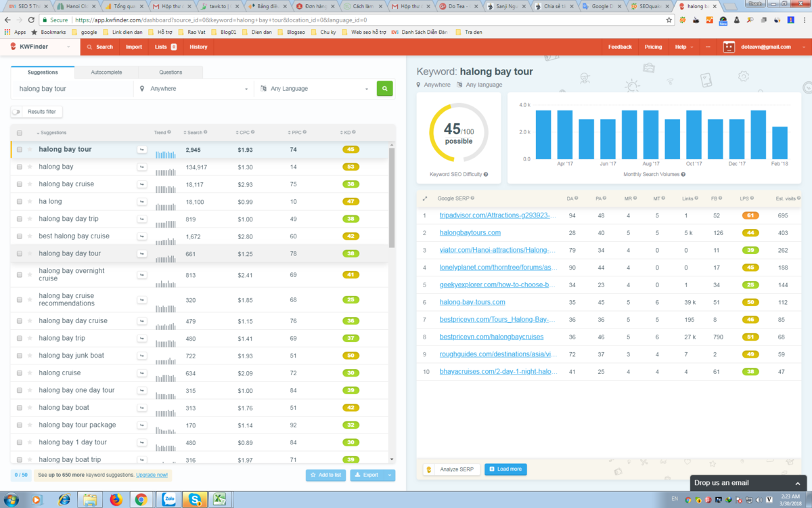Open Zalo from the taskbar
This screenshot has height=508, width=812.
coord(168,500)
